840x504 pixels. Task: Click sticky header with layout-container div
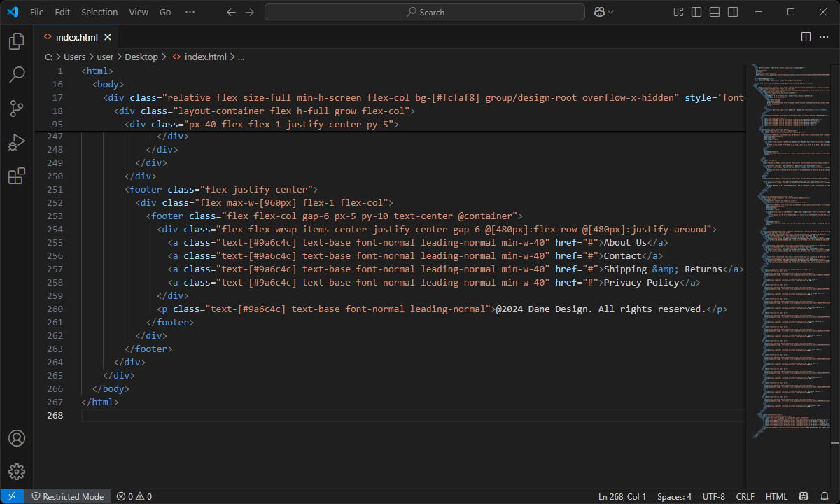tap(265, 111)
